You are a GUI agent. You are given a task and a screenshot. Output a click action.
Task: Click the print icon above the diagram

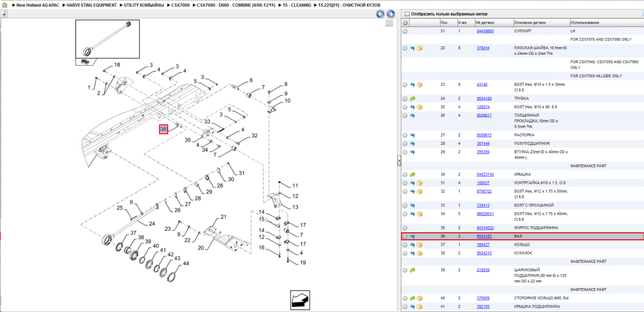pyautogui.click(x=4, y=14)
